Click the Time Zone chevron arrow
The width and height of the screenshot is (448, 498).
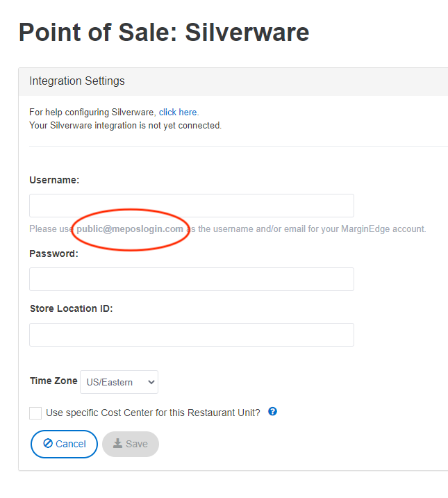pyautogui.click(x=151, y=382)
